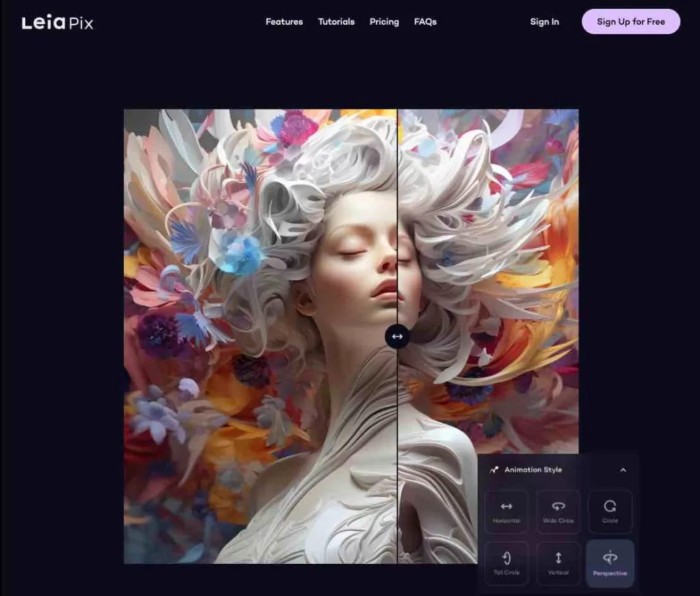Select the Perspective animation style

click(x=610, y=563)
